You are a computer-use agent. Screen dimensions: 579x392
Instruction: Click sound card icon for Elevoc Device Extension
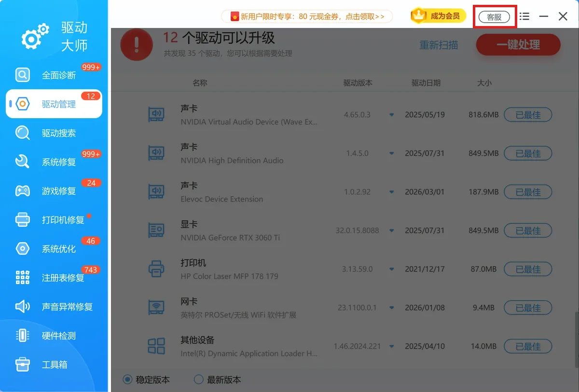[156, 192]
